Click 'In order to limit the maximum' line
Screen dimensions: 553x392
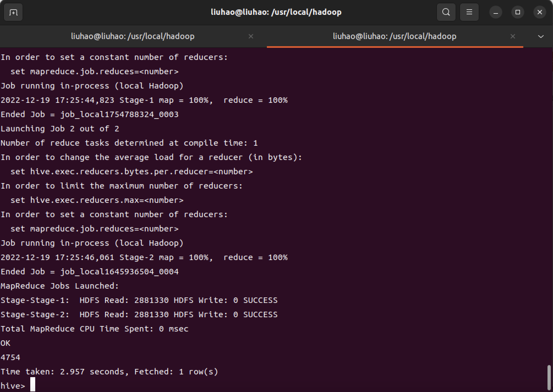click(x=122, y=186)
